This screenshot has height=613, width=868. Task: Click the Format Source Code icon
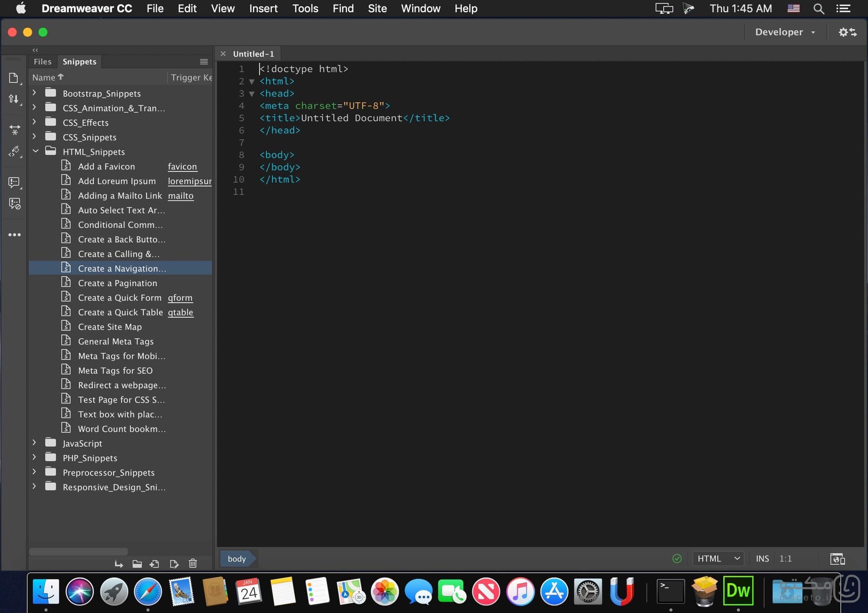pos(14,152)
